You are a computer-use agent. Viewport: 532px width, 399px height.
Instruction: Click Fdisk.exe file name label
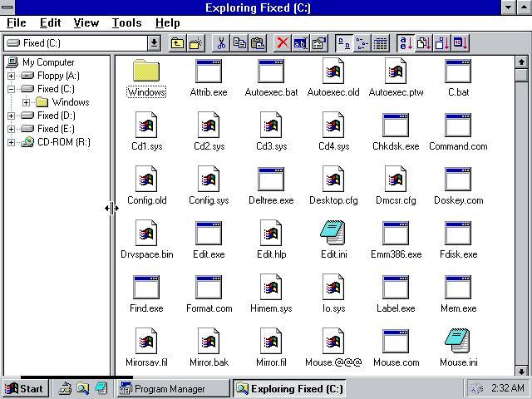point(458,254)
